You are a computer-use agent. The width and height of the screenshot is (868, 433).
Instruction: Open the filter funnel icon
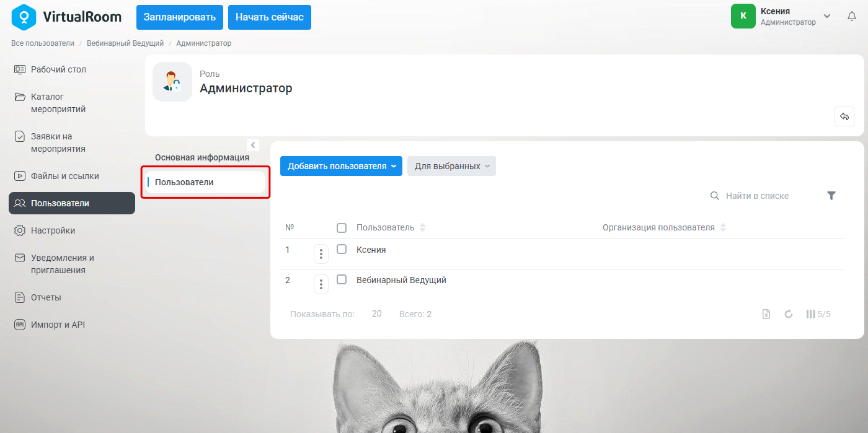(x=831, y=196)
